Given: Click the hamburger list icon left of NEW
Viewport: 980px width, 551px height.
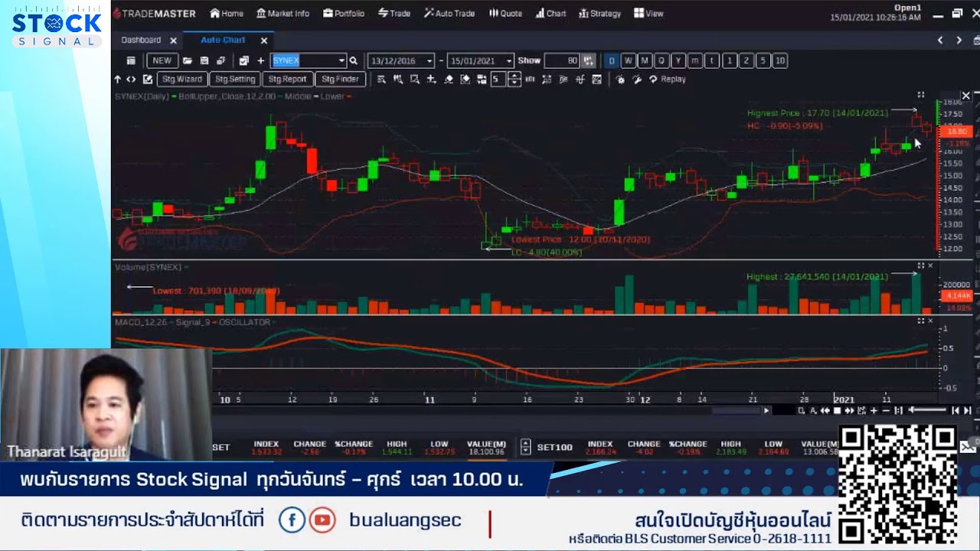Looking at the screenshot, I should [x=131, y=60].
